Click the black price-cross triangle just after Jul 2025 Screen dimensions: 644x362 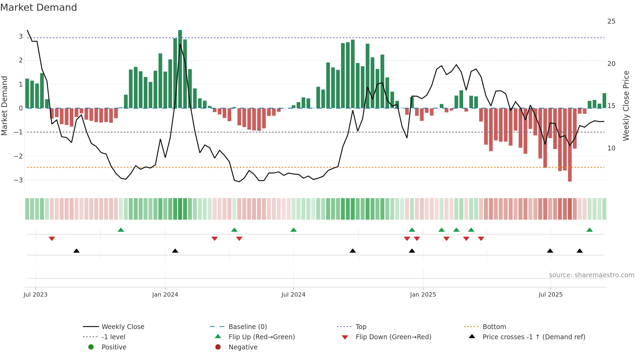(x=550, y=251)
